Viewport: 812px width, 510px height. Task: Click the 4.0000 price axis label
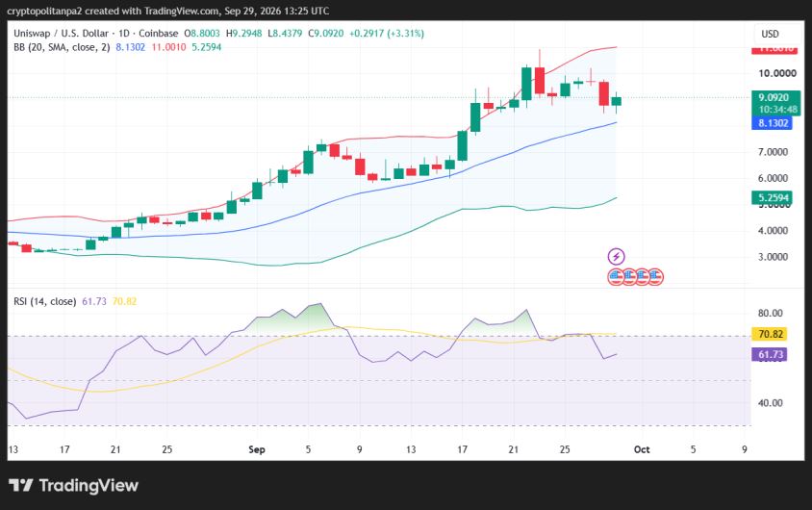(773, 231)
